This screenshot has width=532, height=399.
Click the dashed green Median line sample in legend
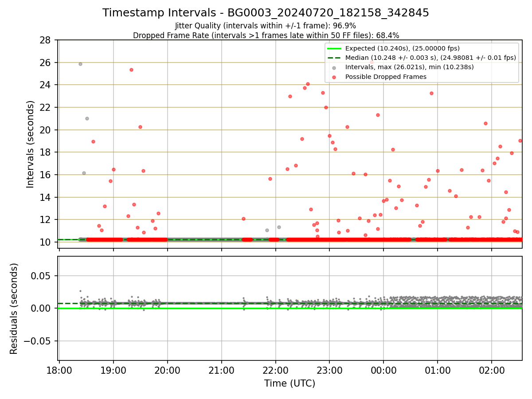coord(334,58)
